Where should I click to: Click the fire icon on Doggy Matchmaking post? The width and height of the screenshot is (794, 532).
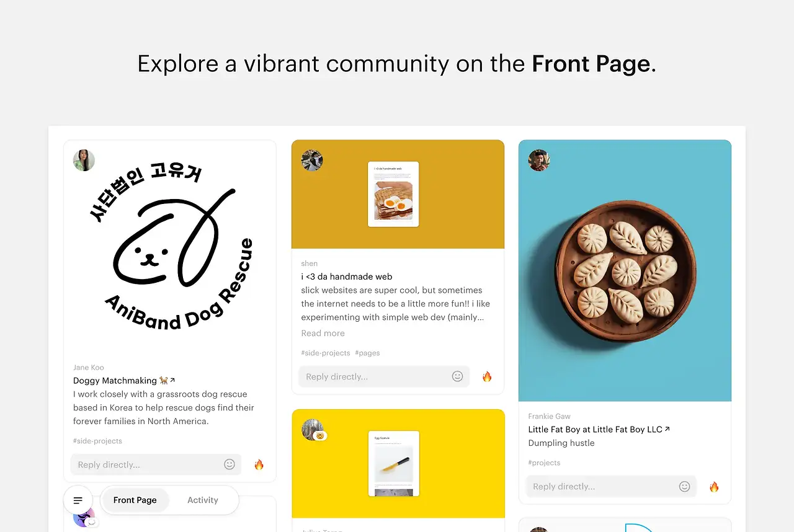(259, 464)
